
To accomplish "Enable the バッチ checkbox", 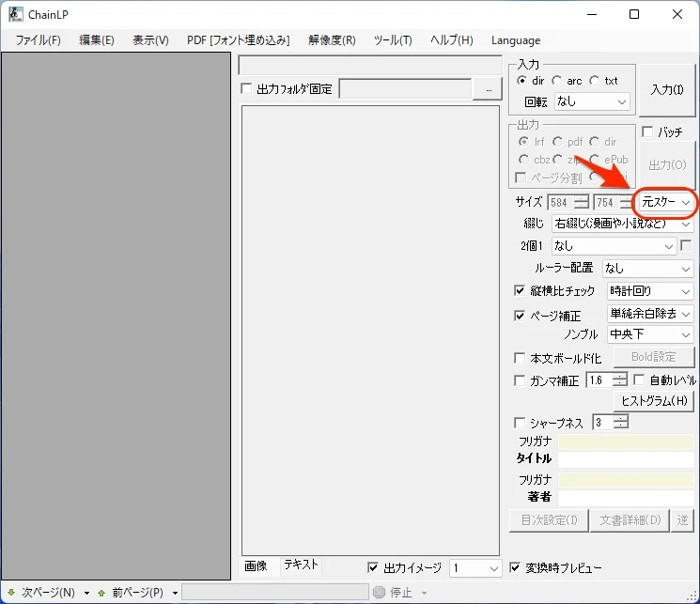I will pyautogui.click(x=647, y=132).
